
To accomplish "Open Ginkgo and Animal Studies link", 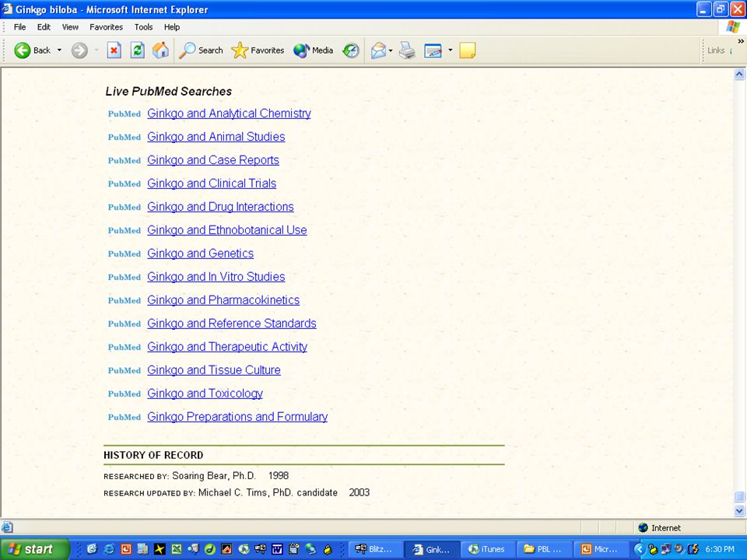I will tap(216, 137).
